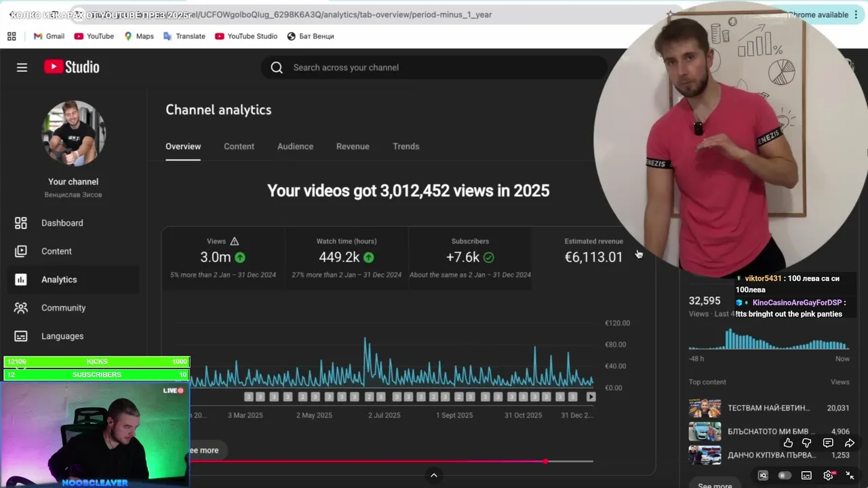Dislike the video with thumbs down
Viewport: 868px width, 488px height.
tap(806, 443)
